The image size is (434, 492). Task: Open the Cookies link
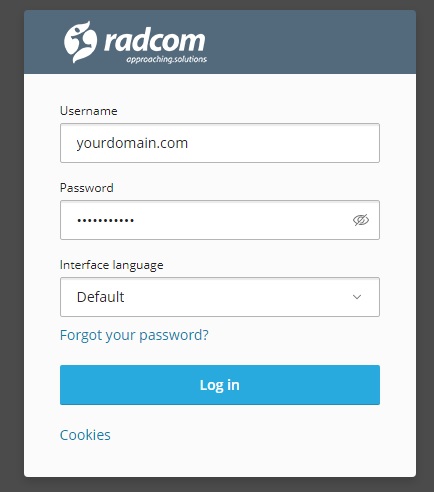tap(85, 435)
